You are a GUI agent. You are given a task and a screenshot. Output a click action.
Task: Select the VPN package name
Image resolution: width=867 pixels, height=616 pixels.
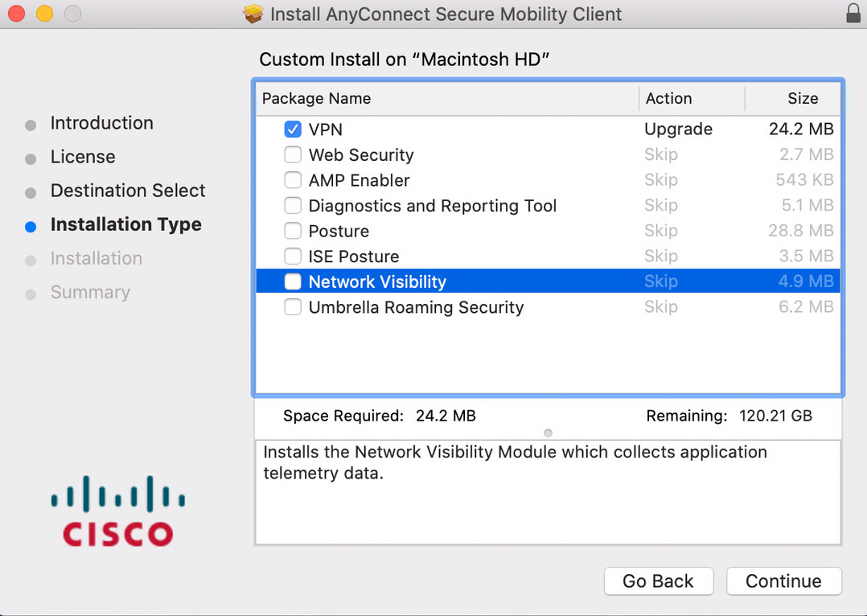[325, 129]
